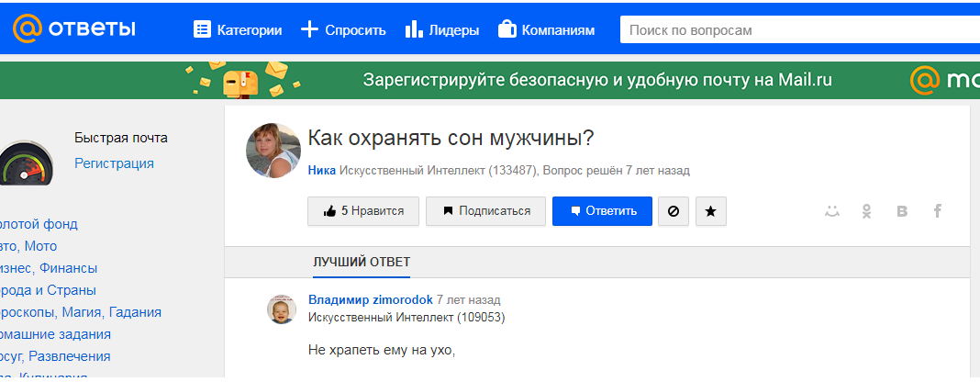Click the speedometer quick mail icon
Viewport: 980px width, 382px height.
coord(25,164)
